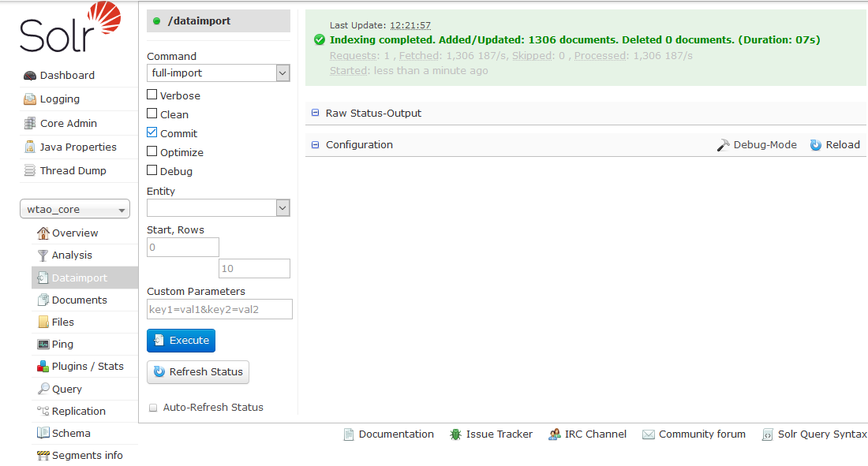
Task: Click the Core Admin icon
Action: pos(30,124)
